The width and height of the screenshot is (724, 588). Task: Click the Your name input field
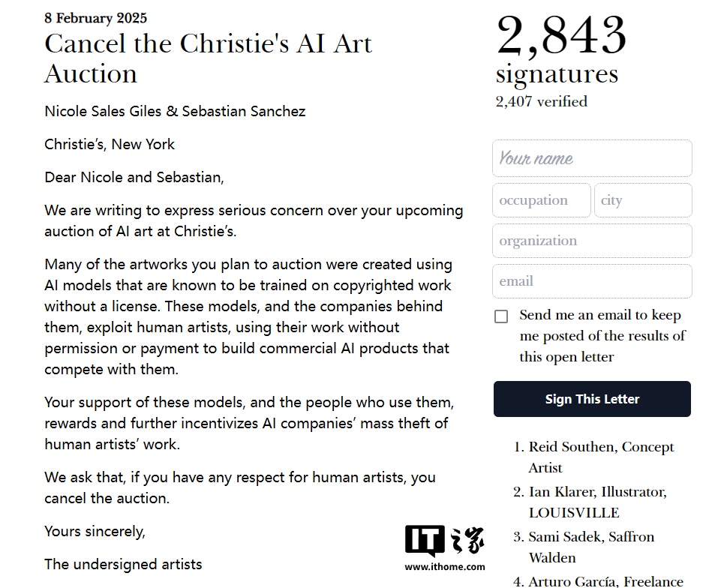[592, 158]
